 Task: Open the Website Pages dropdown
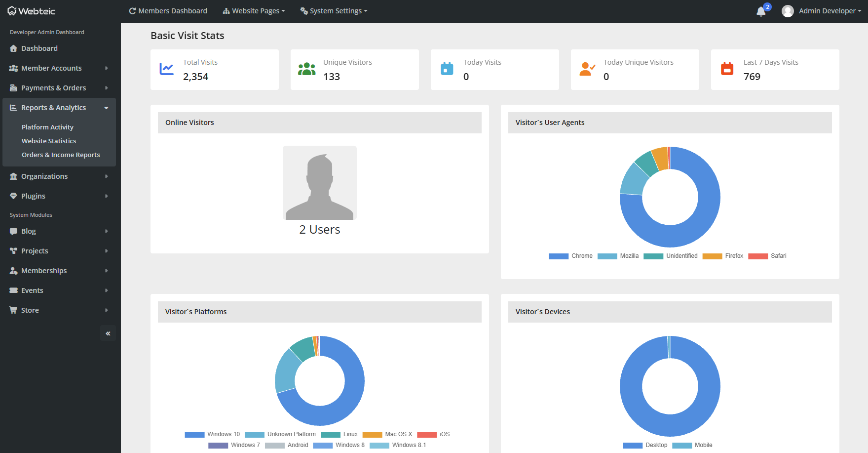point(254,11)
